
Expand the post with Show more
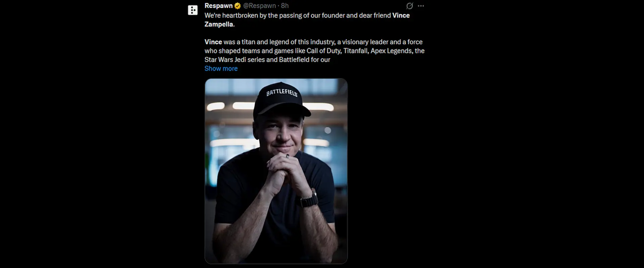click(221, 68)
